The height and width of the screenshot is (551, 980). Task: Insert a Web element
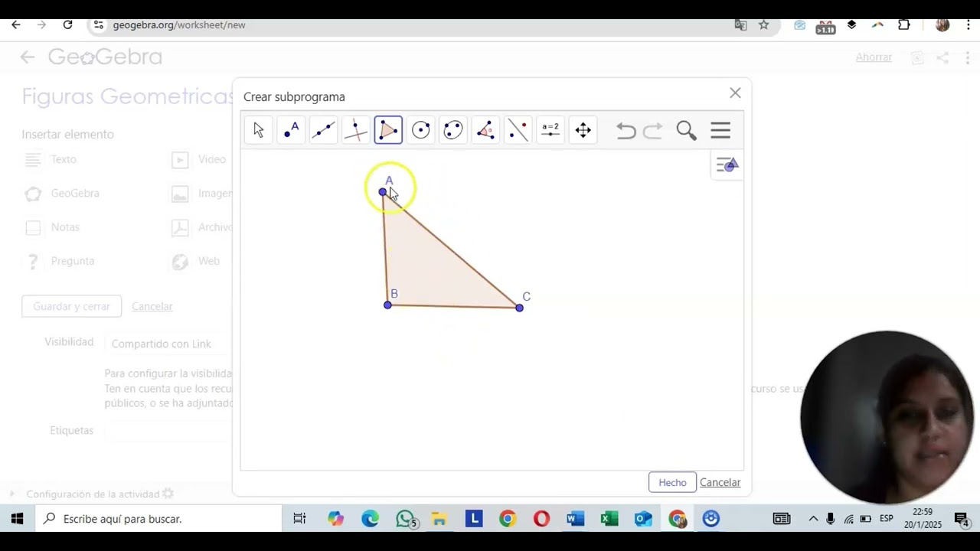click(196, 261)
